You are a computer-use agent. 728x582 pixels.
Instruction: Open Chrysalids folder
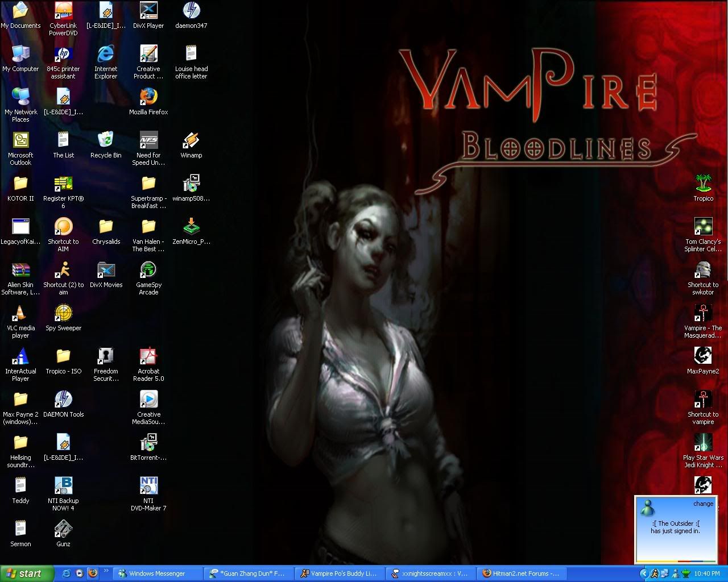[106, 231]
